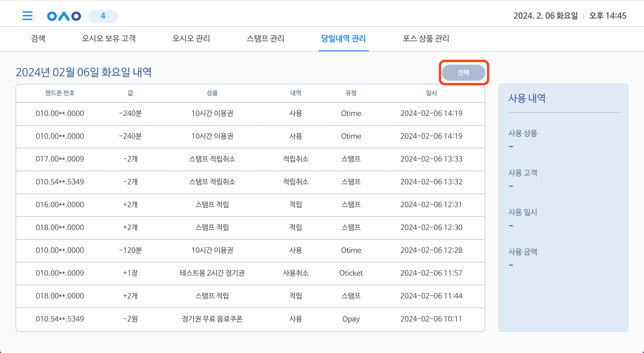
Task: Click the blue number 4 badge
Action: tap(103, 16)
